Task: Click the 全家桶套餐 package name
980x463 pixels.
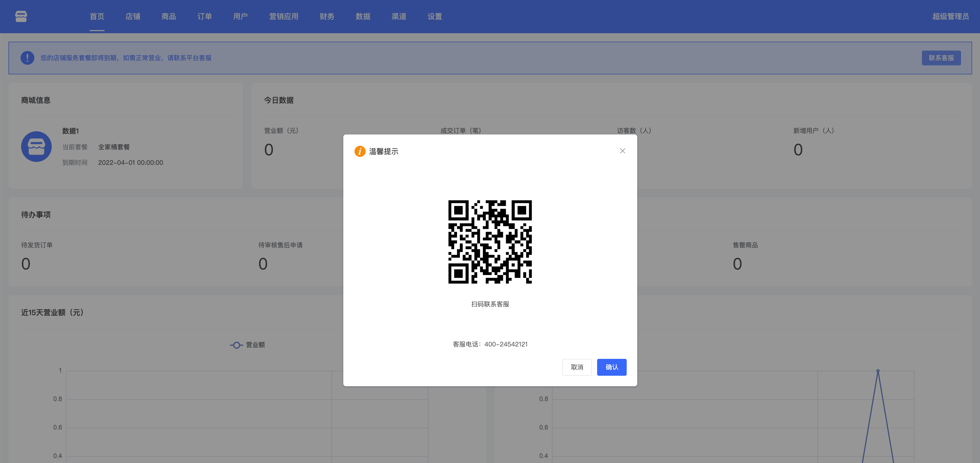Action: pos(114,147)
